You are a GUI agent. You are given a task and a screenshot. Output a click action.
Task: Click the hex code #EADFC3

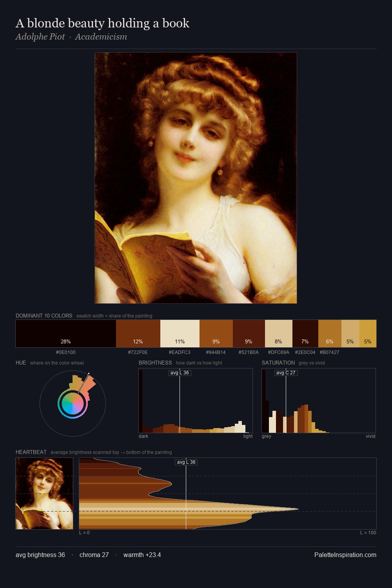tap(180, 352)
